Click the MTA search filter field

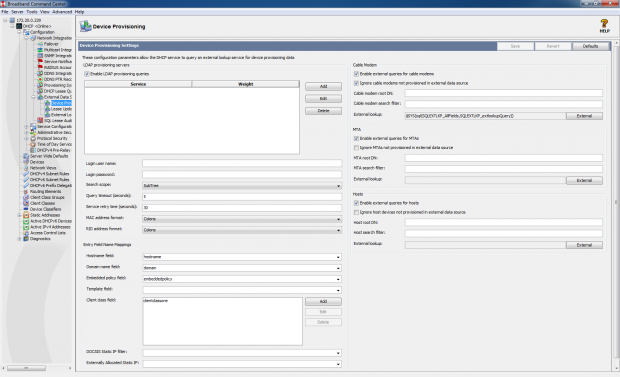503,169
